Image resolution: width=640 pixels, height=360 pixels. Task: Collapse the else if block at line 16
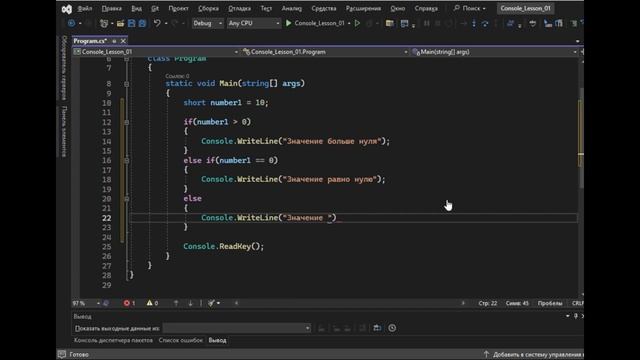point(127,160)
